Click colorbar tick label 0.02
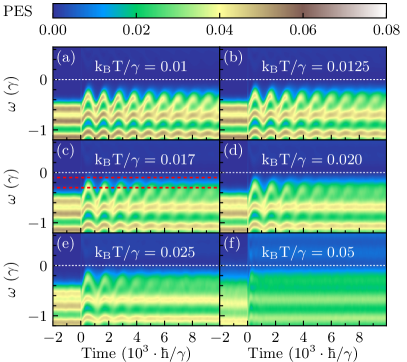 pyautogui.click(x=136, y=30)
